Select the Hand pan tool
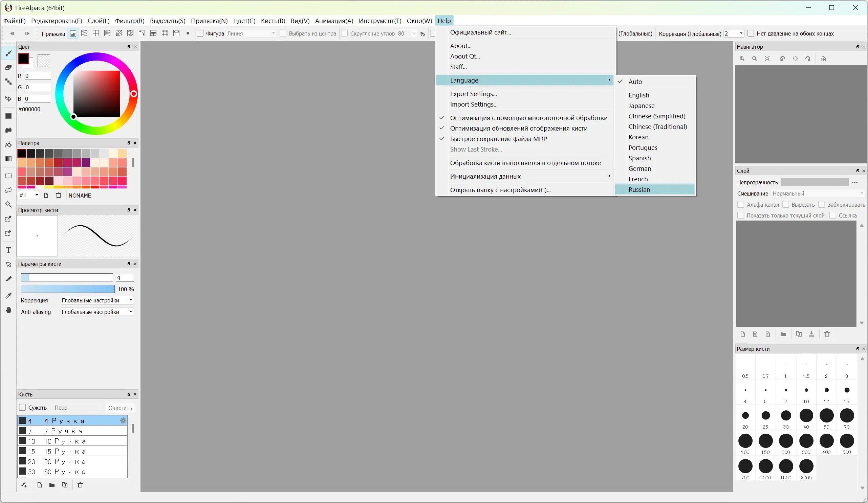Viewport: 868px width, 503px height. pos(8,310)
